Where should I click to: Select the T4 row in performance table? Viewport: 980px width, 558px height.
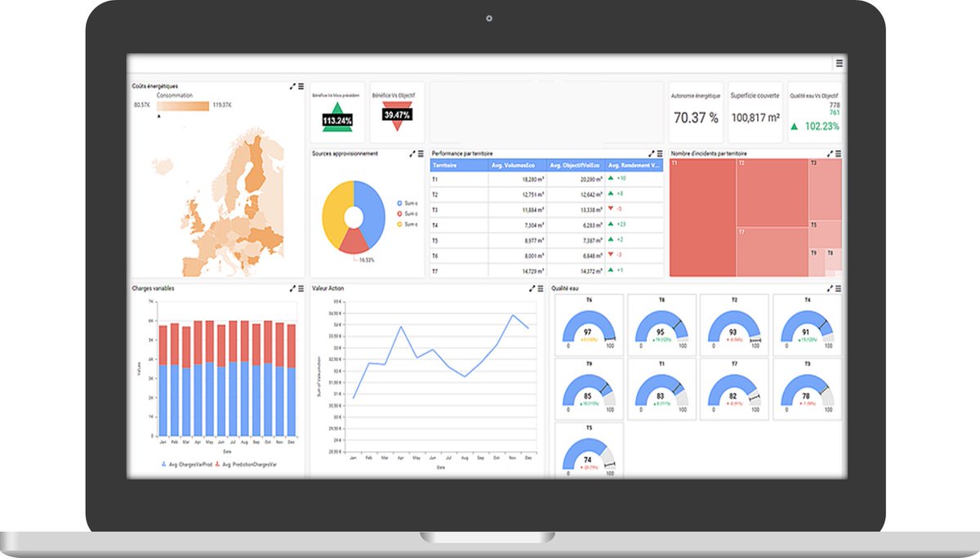coord(547,225)
